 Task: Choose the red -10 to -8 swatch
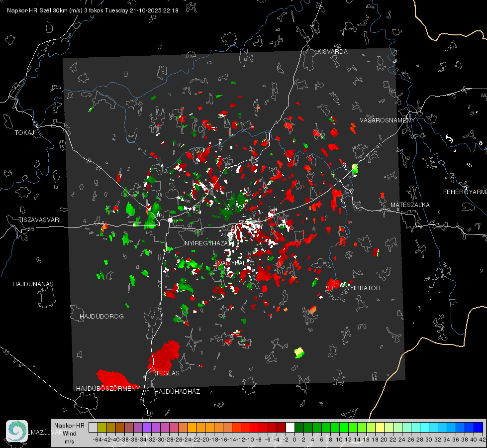254,427
